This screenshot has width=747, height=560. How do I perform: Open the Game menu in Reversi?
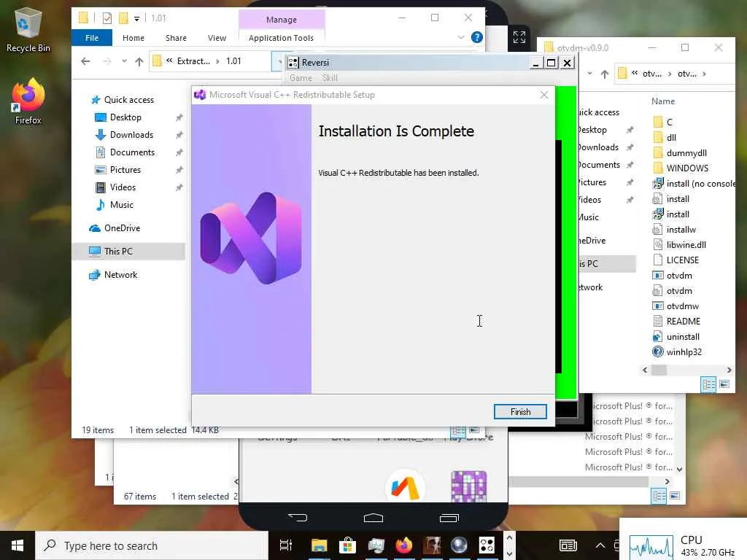tap(301, 77)
